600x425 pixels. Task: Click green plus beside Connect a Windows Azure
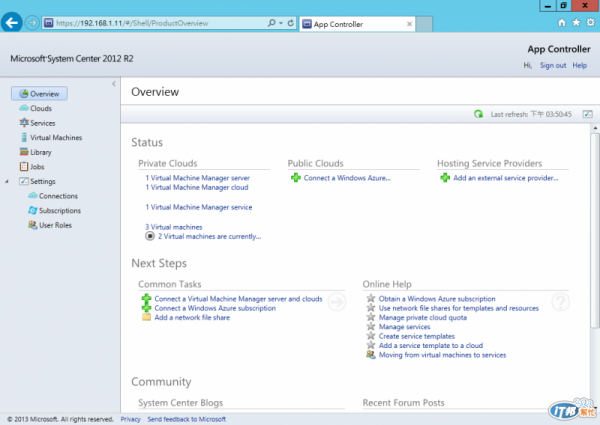[295, 177]
